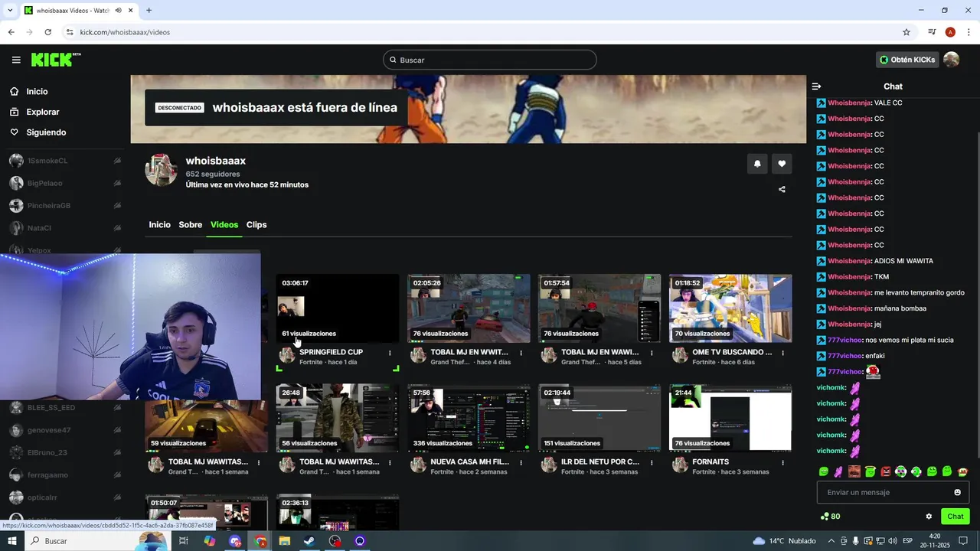Open NataCl channel in sidebar
The height and width of the screenshot is (551, 980).
(39, 228)
